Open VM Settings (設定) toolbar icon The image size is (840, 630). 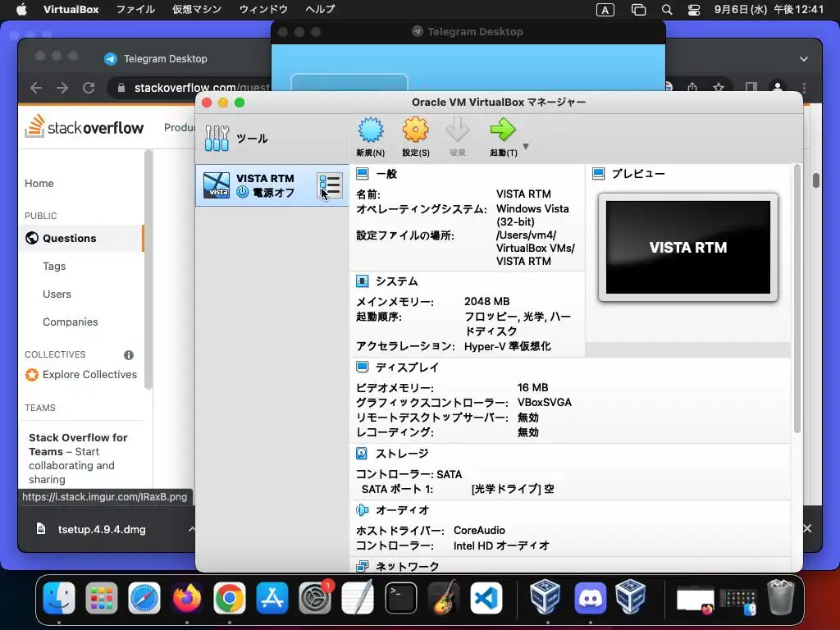pyautogui.click(x=416, y=137)
